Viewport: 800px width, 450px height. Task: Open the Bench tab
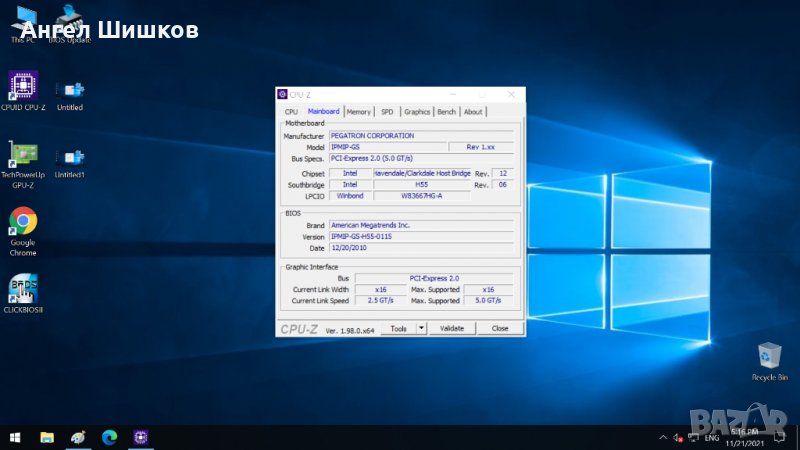pos(446,112)
